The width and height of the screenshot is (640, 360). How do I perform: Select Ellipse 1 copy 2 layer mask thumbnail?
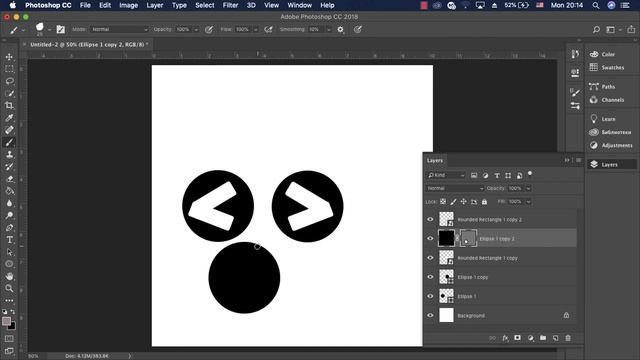468,238
